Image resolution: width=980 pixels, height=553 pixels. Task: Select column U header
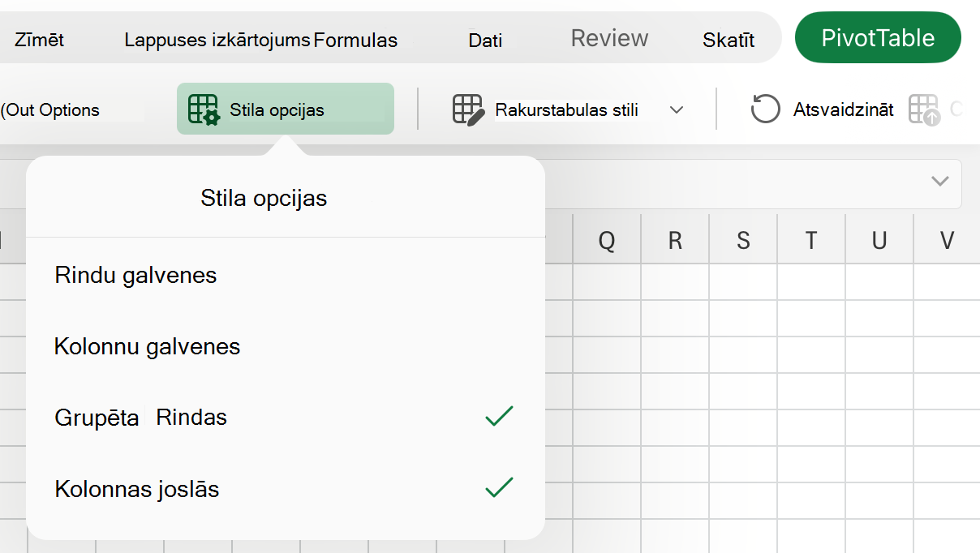click(879, 240)
